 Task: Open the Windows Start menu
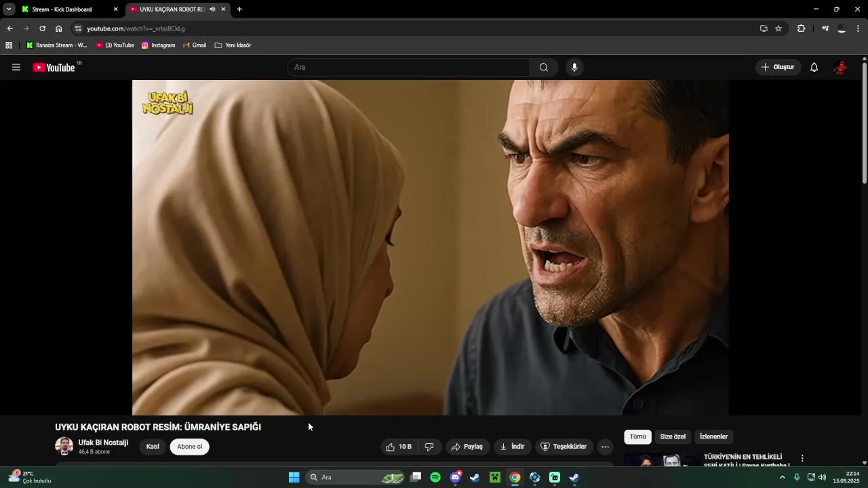tap(294, 477)
